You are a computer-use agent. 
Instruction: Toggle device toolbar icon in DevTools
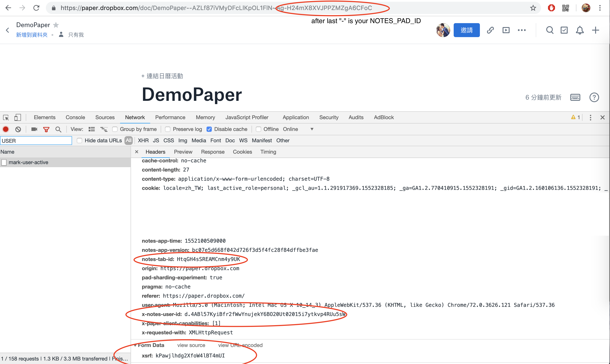point(17,117)
